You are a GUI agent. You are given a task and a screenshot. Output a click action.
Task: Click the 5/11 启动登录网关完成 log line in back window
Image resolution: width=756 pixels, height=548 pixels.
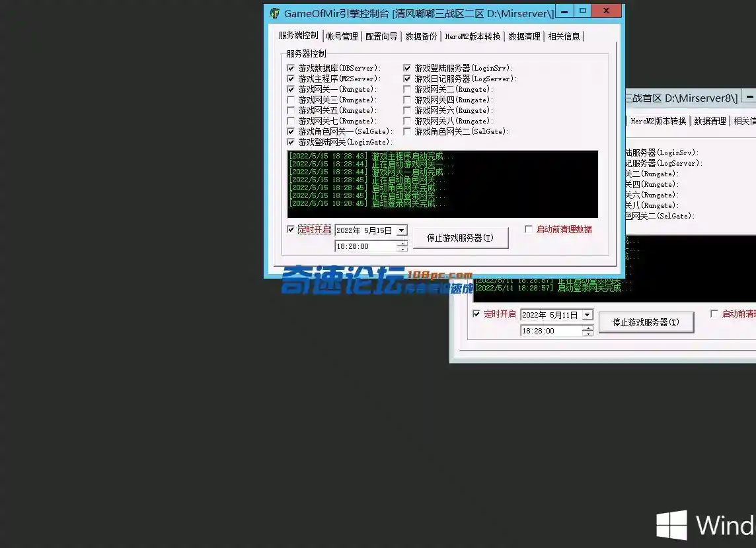[552, 288]
